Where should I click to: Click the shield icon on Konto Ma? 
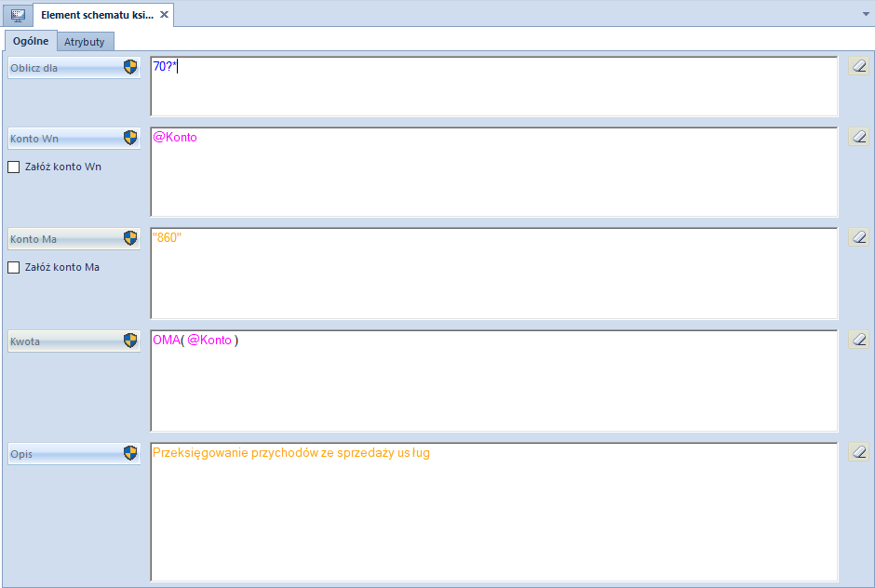point(130,238)
